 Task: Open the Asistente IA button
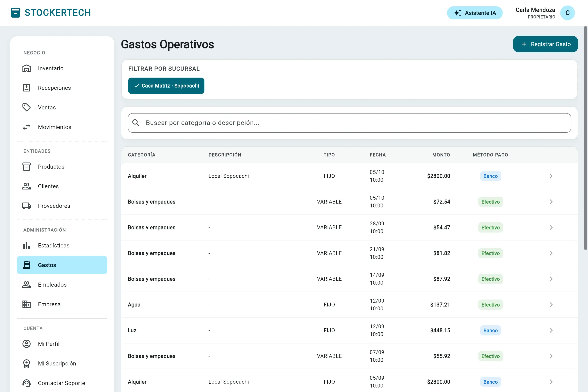click(x=475, y=13)
